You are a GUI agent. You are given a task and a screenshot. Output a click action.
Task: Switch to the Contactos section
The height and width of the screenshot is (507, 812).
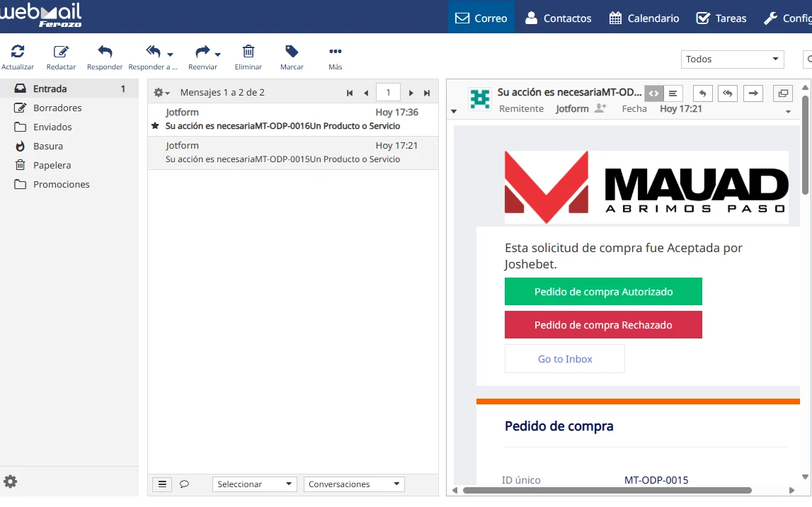pyautogui.click(x=558, y=18)
